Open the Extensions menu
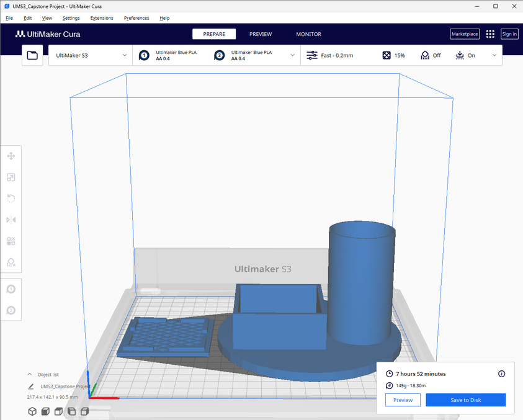Viewport: 523px width, 420px height. click(x=102, y=18)
